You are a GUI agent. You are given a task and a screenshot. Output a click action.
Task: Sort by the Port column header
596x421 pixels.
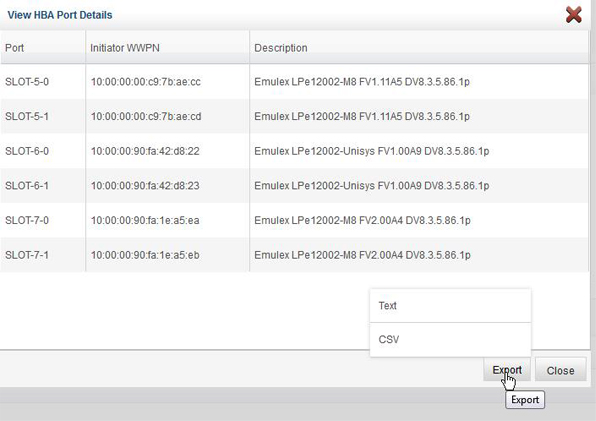pos(43,47)
